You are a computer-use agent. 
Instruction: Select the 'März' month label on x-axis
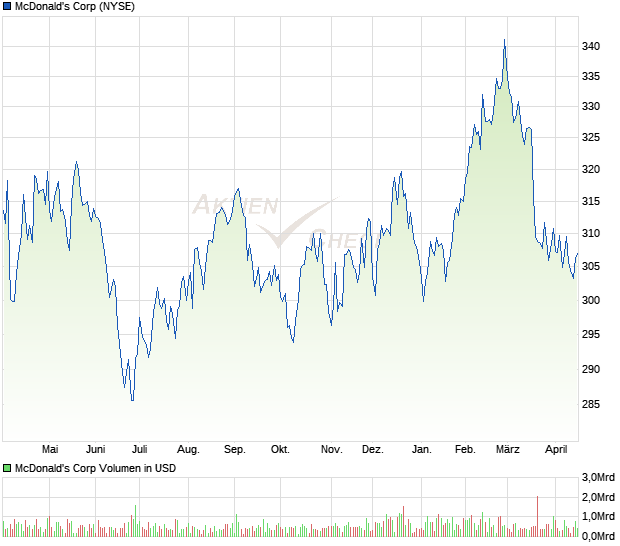pyautogui.click(x=508, y=450)
